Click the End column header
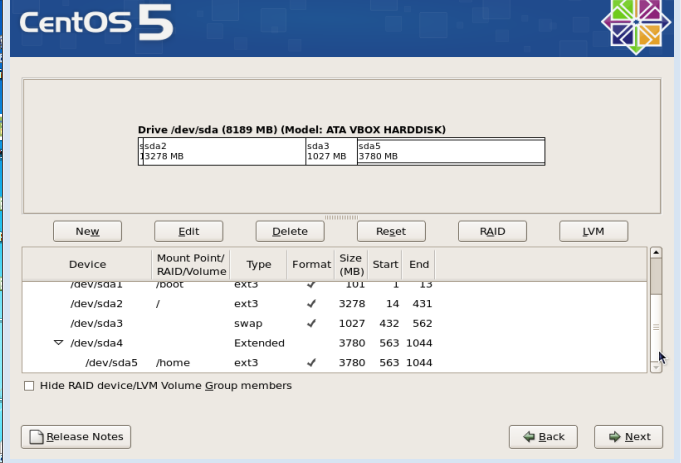 coord(419,265)
